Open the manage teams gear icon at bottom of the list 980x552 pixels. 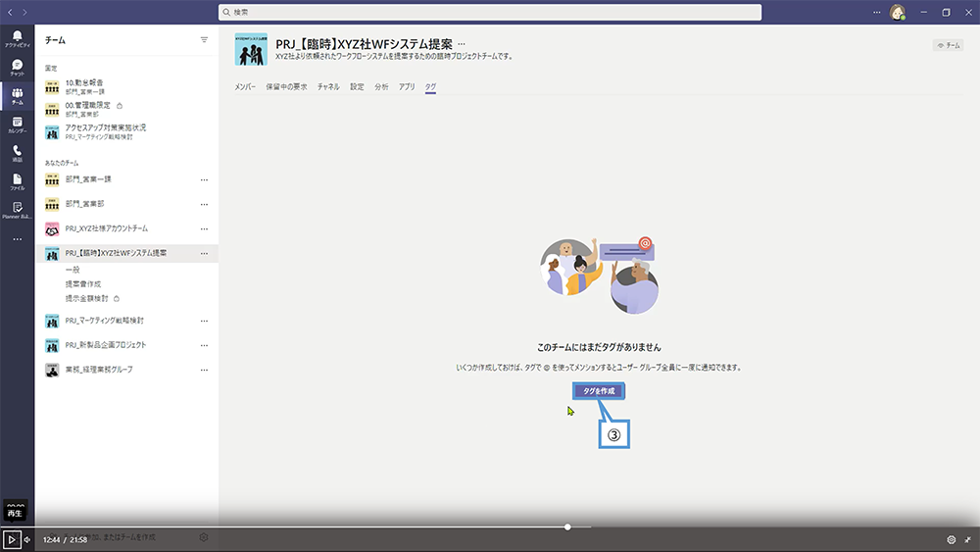[x=203, y=537]
